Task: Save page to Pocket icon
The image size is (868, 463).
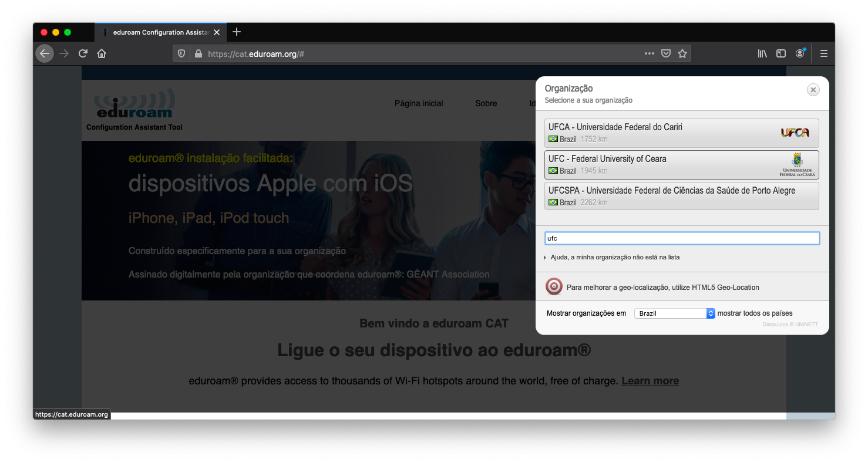Action: point(666,53)
